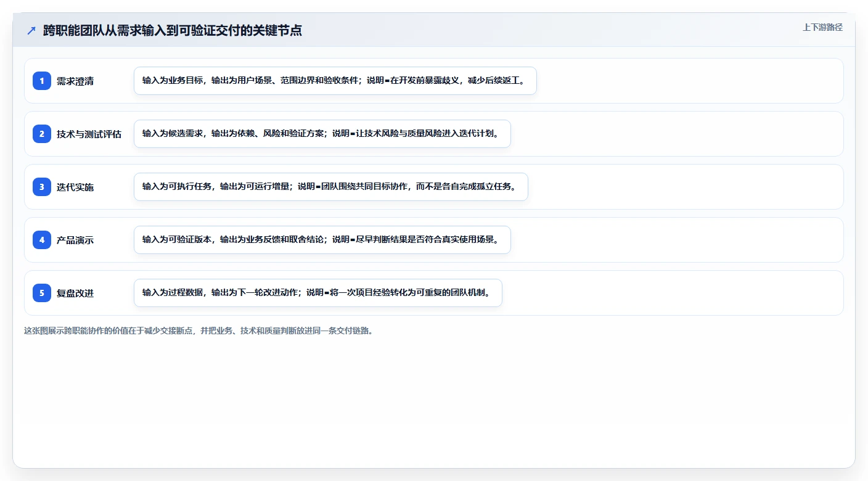Select the 需求澄清 step label
The width and height of the screenshot is (868, 481).
[x=75, y=81]
